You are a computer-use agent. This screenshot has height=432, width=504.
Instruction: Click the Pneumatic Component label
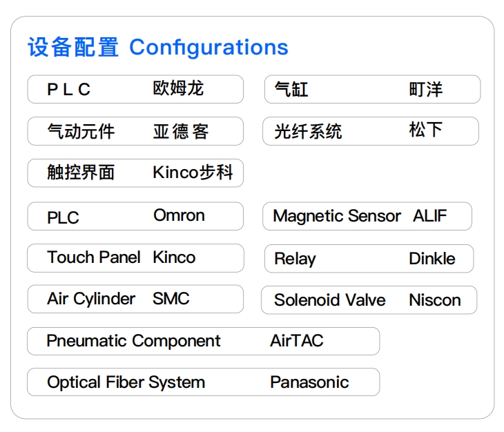pos(133,341)
